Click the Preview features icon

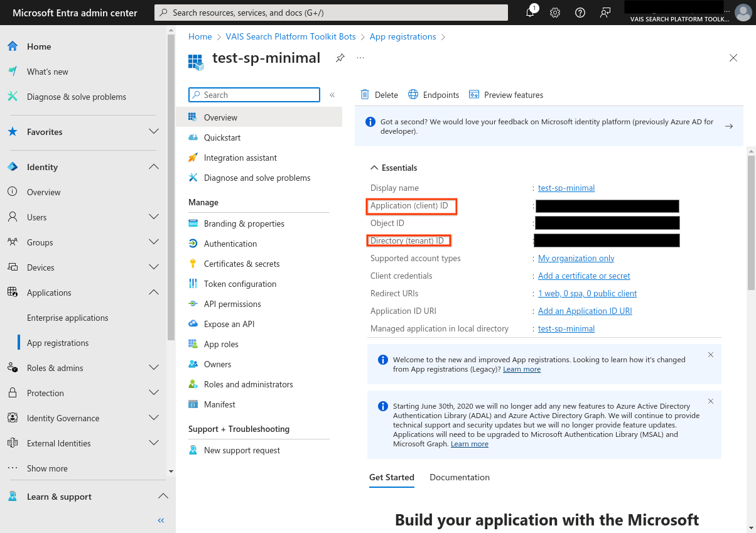[x=474, y=95]
